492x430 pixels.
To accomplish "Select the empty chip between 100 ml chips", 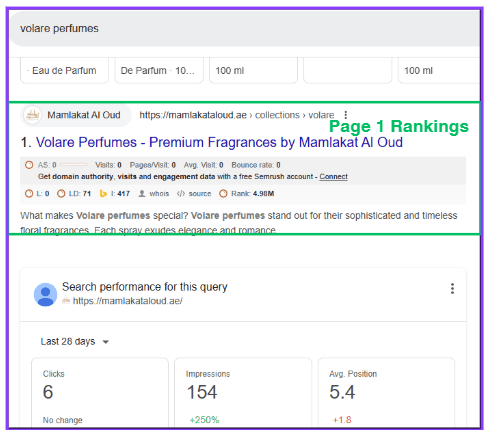I will coord(347,71).
